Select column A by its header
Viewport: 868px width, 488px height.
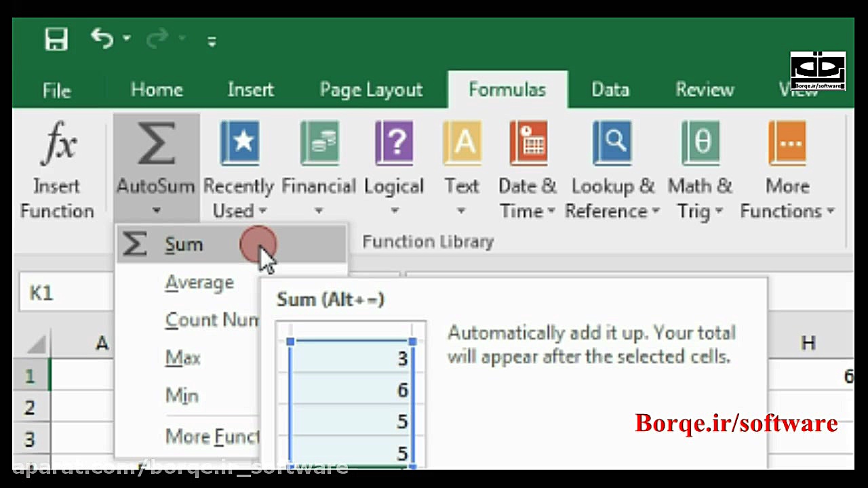[x=83, y=344]
